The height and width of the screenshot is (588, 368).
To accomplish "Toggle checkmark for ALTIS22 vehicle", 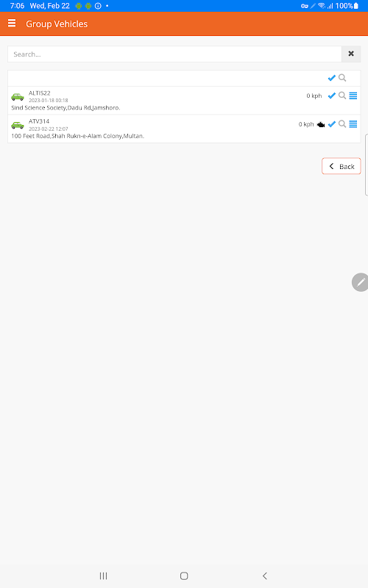I will click(332, 96).
